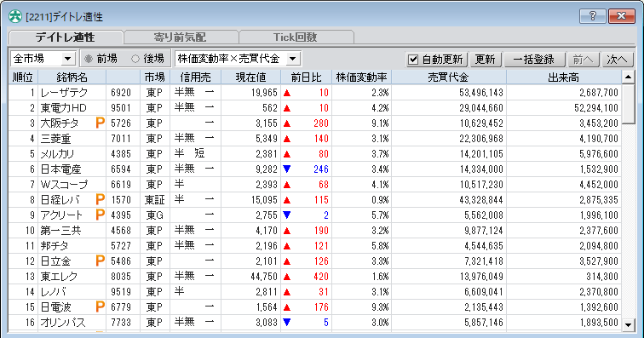Open help with the question mark button

click(593, 16)
